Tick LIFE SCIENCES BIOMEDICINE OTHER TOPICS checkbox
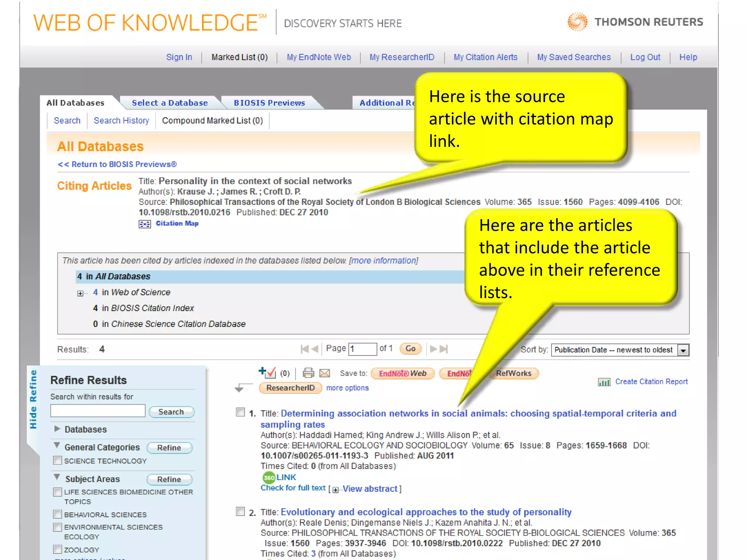 pos(58,492)
